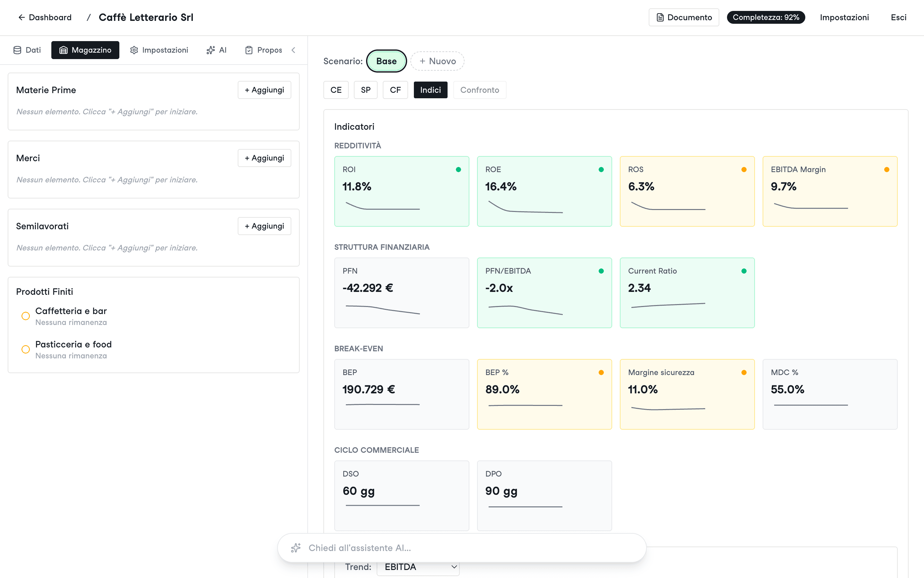Open the Trend EBITDA dropdown
The image size is (924, 578).
click(x=418, y=567)
